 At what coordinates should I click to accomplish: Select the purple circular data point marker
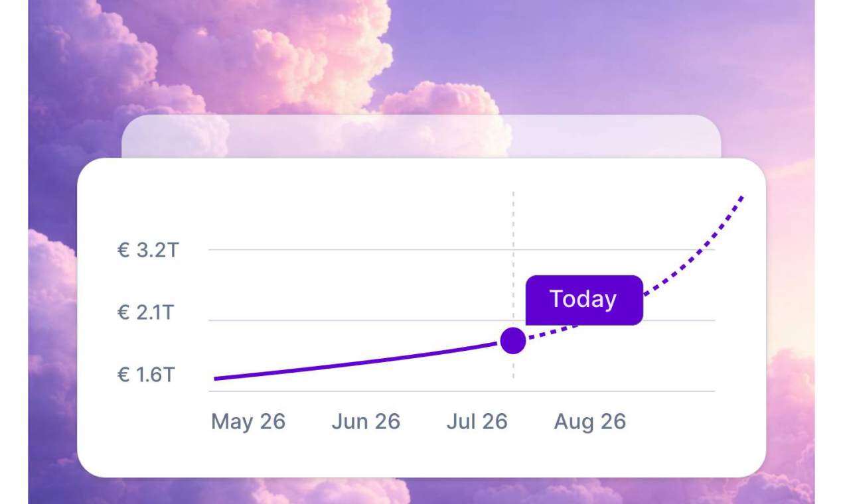point(513,340)
